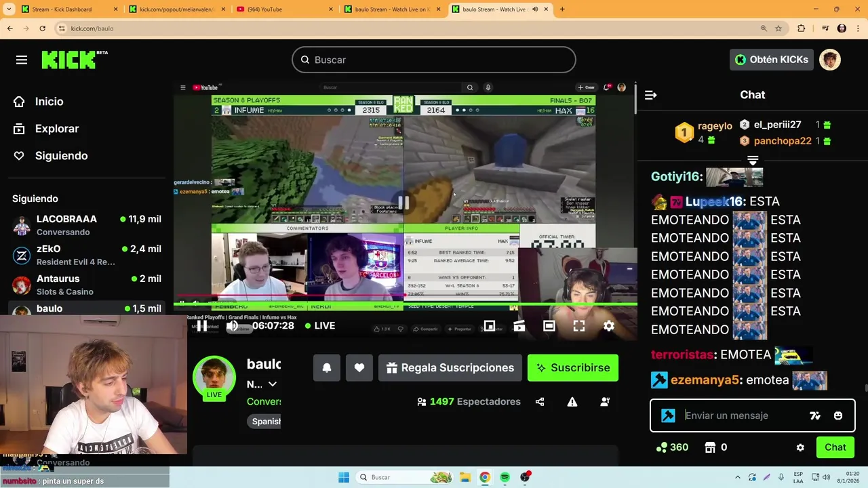Screen dimensions: 868x488
Task: Click Gotiyi16 username in chat
Action: click(675, 177)
